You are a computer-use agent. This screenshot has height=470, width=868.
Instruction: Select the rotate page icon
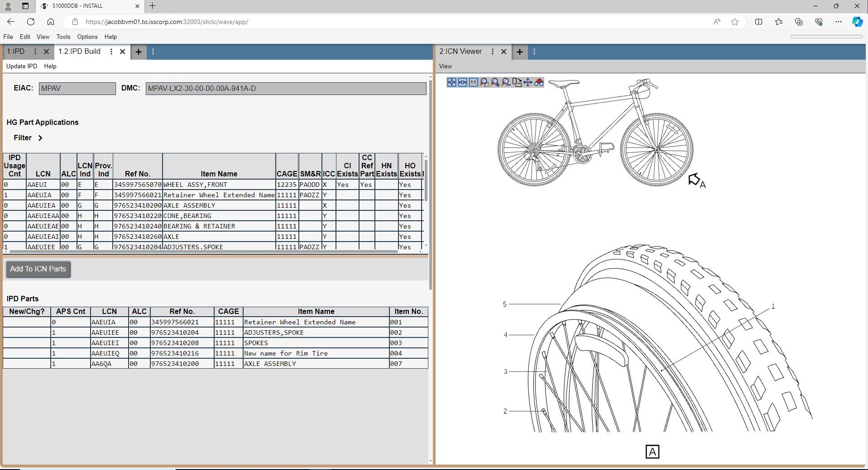(518, 82)
